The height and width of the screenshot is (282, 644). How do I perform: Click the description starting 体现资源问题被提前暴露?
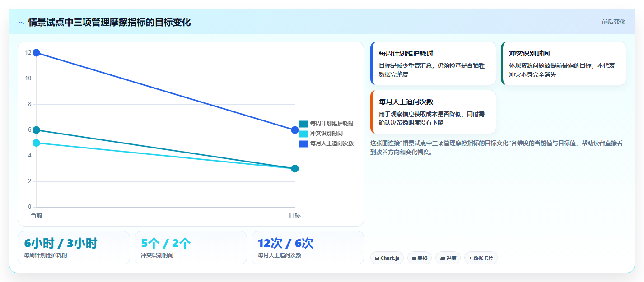pyautogui.click(x=562, y=70)
